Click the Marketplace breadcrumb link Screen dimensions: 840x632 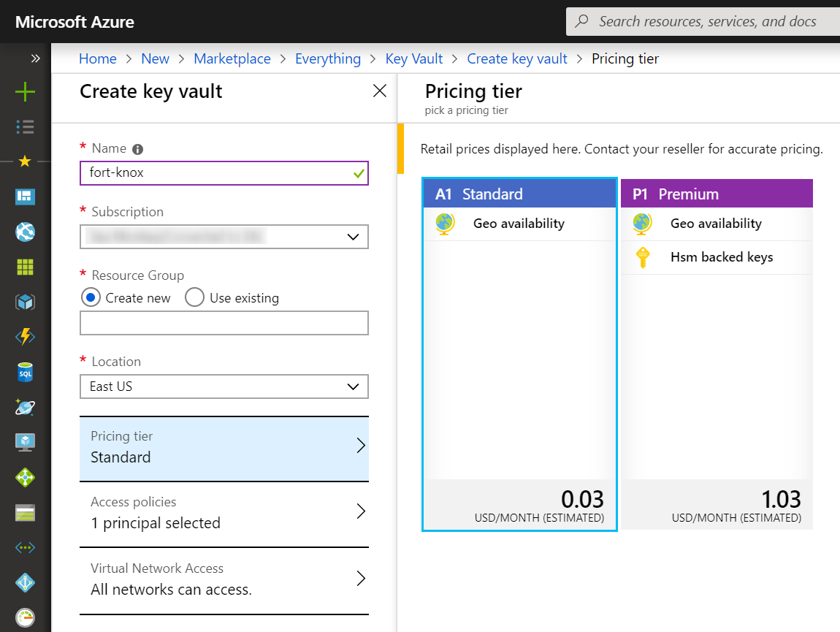(x=232, y=59)
